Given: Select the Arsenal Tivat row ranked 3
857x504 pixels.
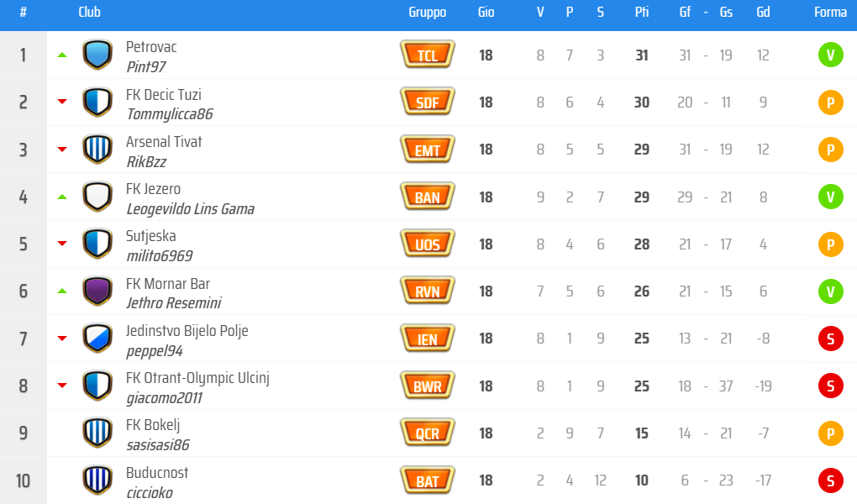Looking at the screenshot, I should (x=428, y=150).
